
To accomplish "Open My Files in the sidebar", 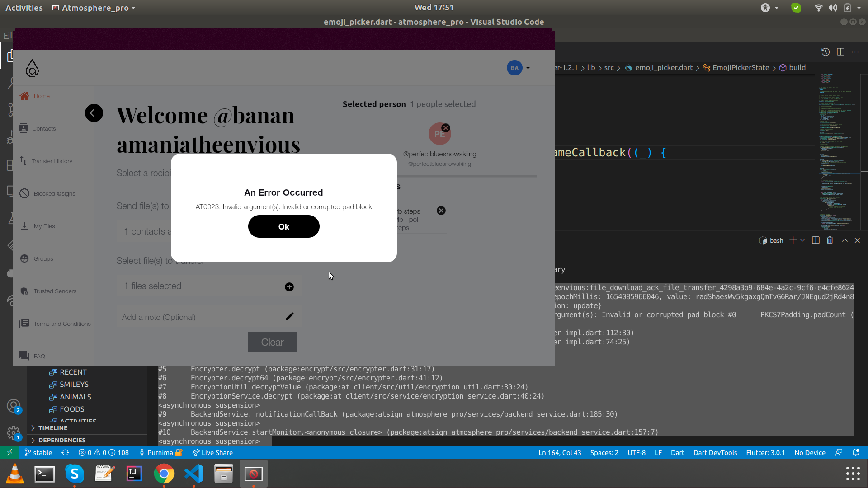I will tap(44, 226).
